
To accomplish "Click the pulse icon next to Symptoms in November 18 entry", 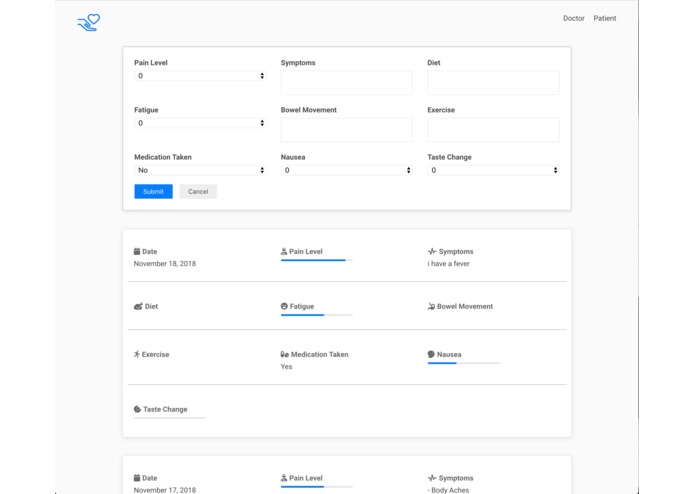I will (x=432, y=251).
